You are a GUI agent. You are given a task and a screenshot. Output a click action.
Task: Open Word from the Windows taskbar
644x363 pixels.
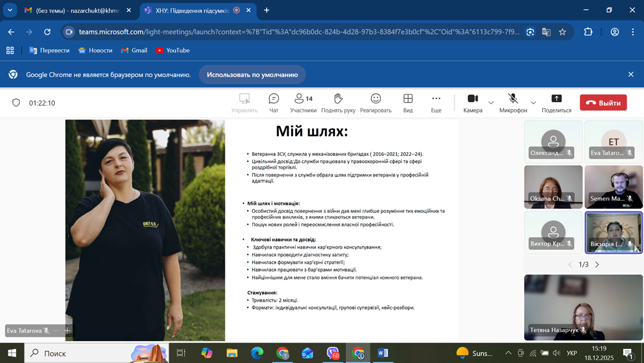click(x=383, y=353)
